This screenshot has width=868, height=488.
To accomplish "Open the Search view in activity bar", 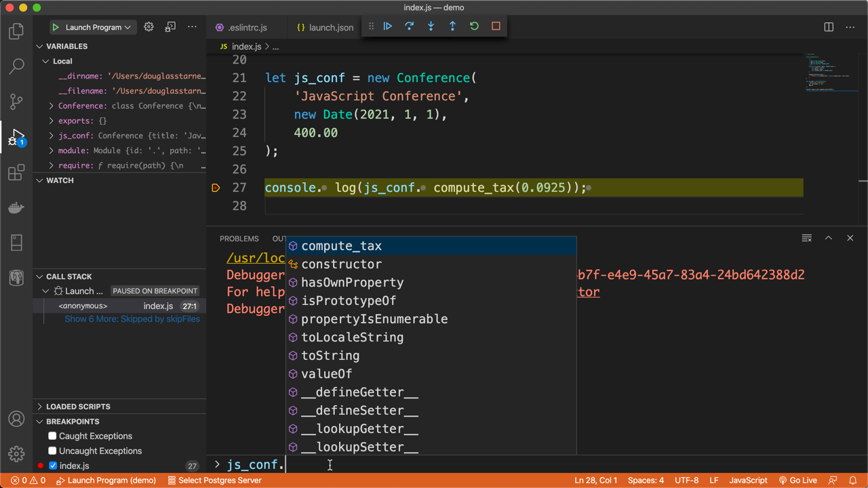I will tap(16, 66).
